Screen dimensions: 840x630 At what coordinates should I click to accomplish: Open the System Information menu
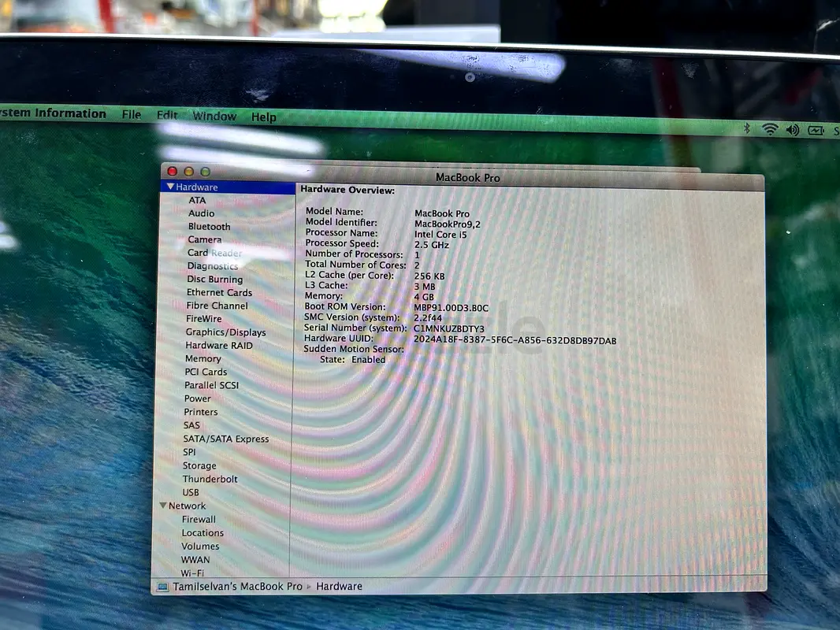(x=53, y=113)
